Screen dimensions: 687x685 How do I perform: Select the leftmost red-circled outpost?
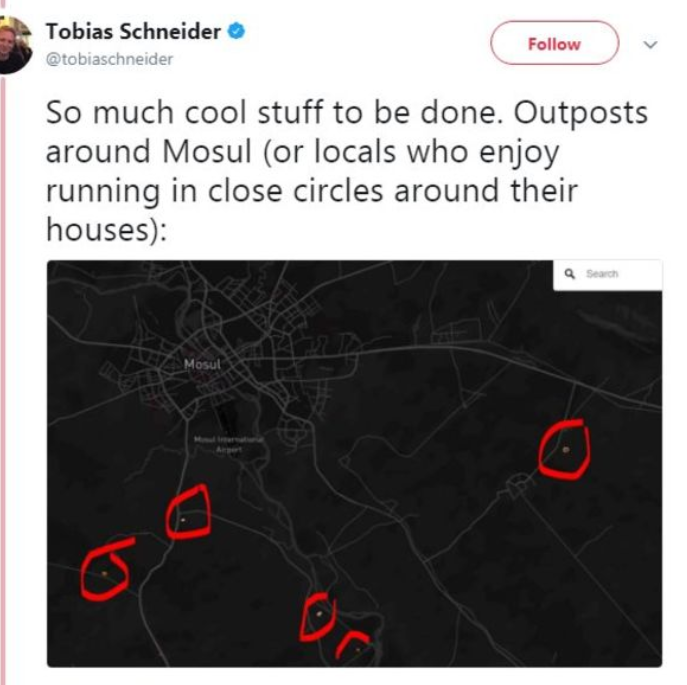coord(105,573)
